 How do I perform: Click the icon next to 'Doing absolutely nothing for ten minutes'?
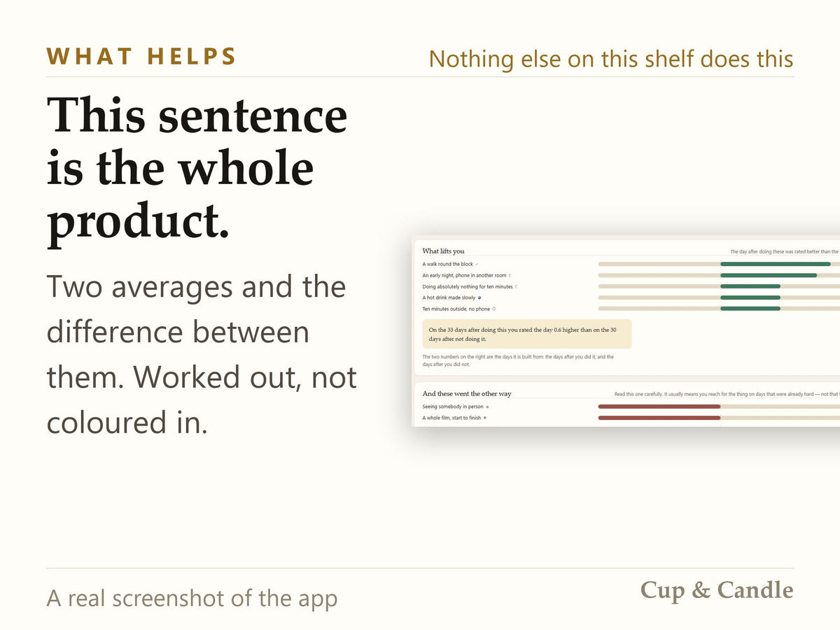(516, 286)
